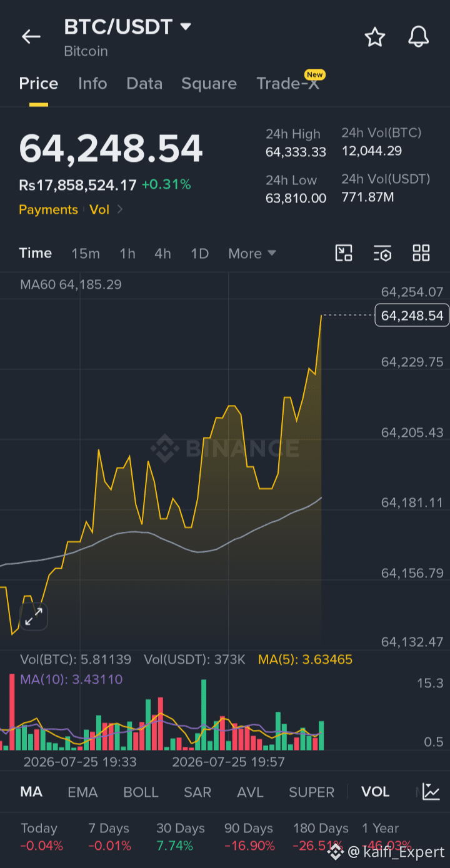Open the Vol link beside Payments

(x=99, y=209)
